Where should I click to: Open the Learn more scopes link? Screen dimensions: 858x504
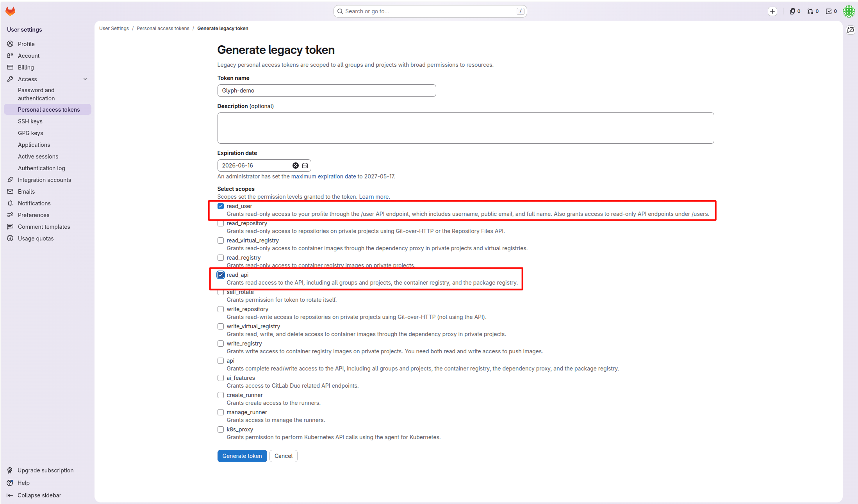pyautogui.click(x=374, y=197)
